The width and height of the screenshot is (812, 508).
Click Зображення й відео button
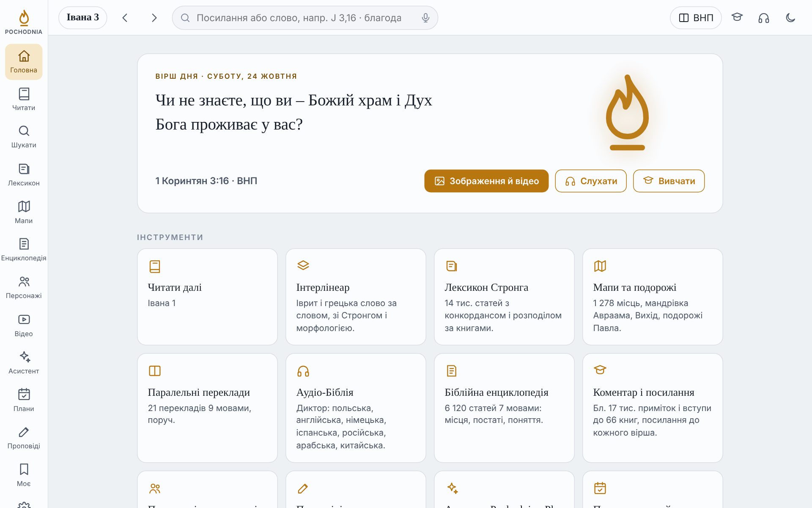(x=486, y=181)
